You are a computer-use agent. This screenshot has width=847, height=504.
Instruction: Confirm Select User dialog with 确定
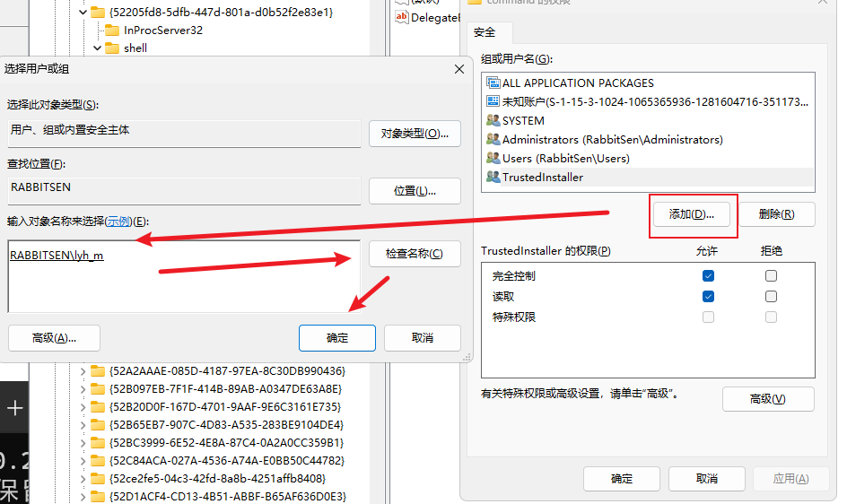(337, 338)
